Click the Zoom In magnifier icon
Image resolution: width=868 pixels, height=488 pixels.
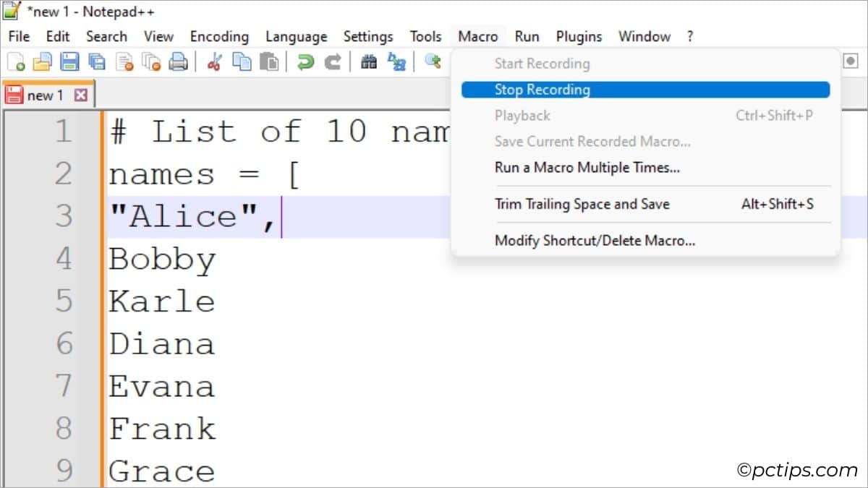(x=433, y=62)
